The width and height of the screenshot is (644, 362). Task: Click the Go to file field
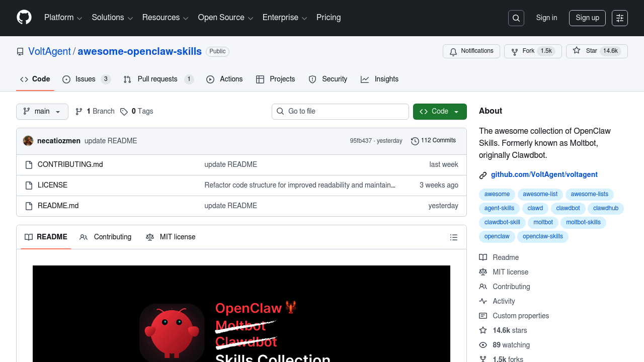pos(340,112)
